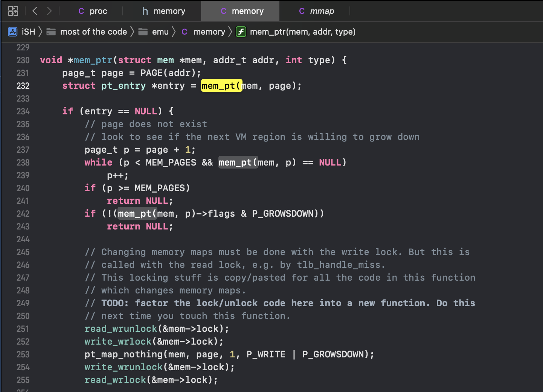Click the 'most of the code' folder icon

click(x=51, y=32)
